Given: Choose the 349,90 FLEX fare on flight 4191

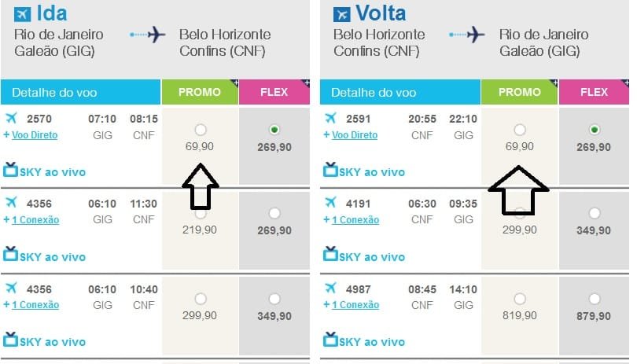Looking at the screenshot, I should click(x=595, y=213).
